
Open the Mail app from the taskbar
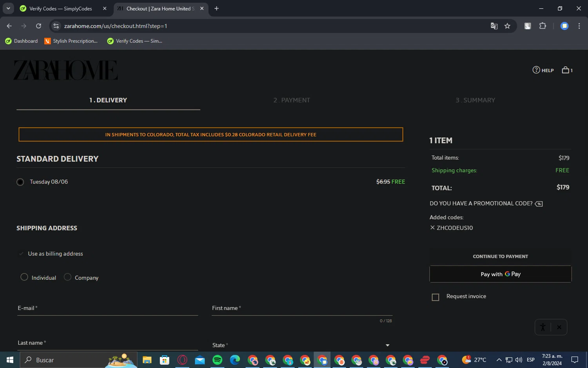(x=200, y=360)
